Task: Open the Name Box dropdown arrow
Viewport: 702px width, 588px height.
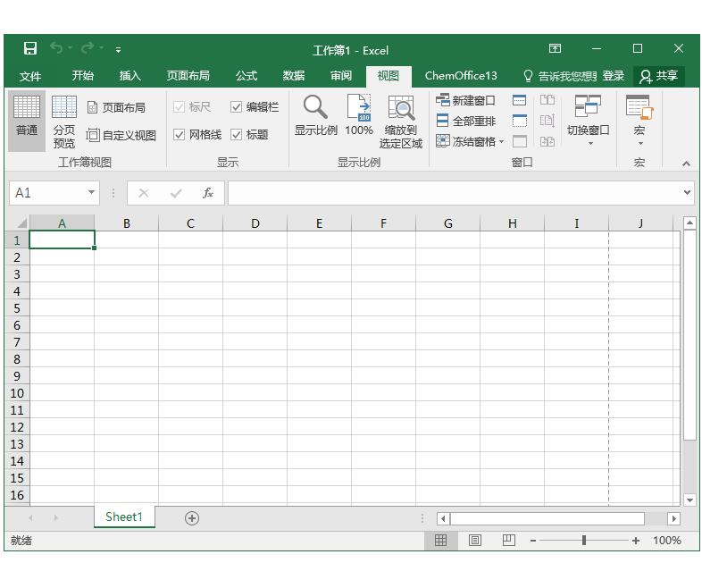Action: (x=91, y=192)
